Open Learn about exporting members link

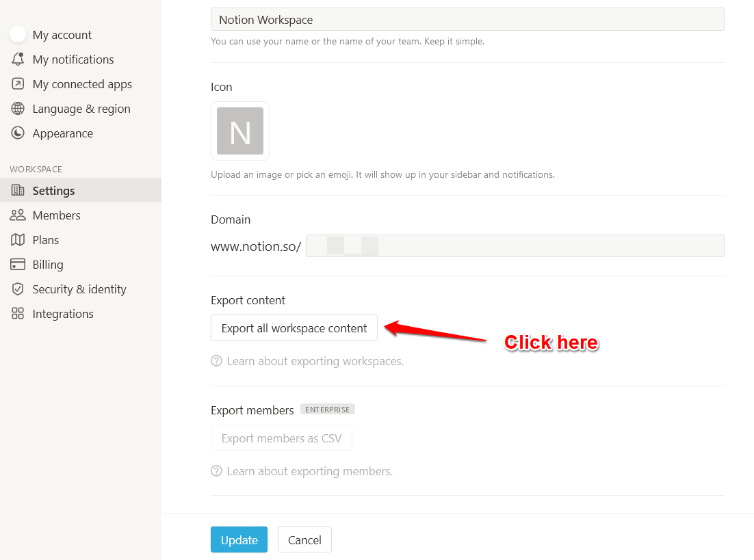coord(310,471)
